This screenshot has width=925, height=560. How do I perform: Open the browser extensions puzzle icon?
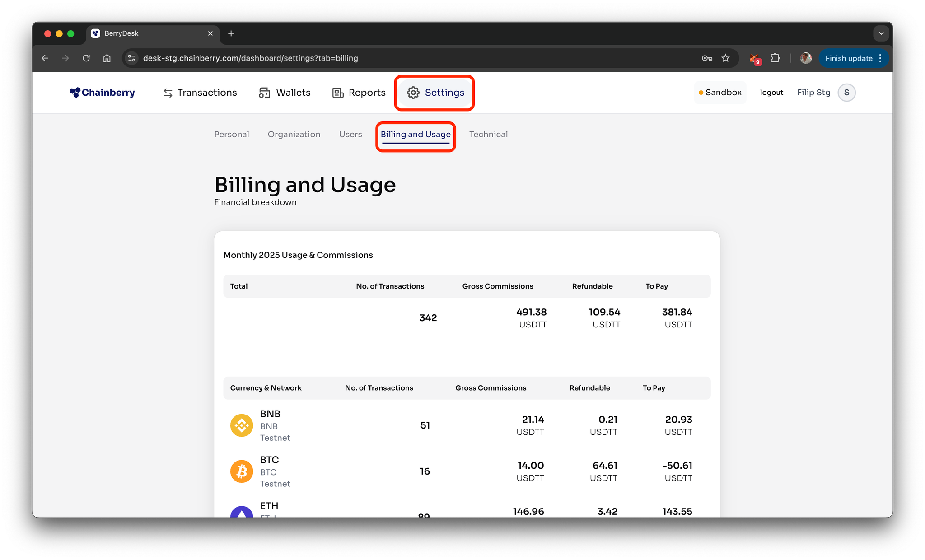coord(775,58)
